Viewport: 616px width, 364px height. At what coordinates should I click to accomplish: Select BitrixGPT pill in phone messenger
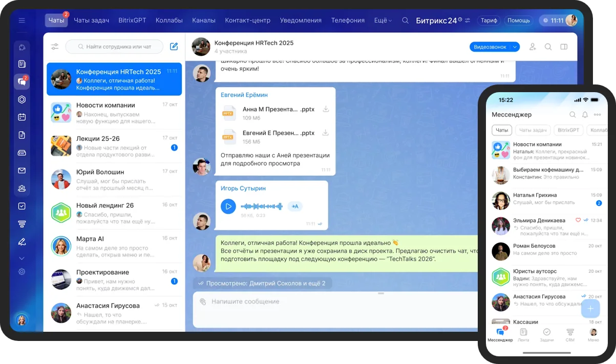click(x=568, y=130)
